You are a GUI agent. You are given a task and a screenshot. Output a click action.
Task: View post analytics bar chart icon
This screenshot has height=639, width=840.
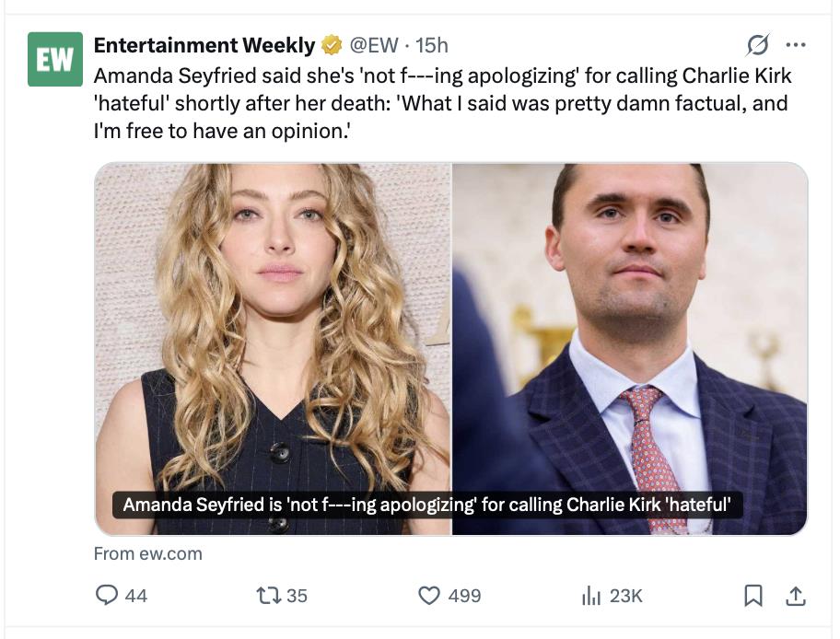pyautogui.click(x=590, y=596)
